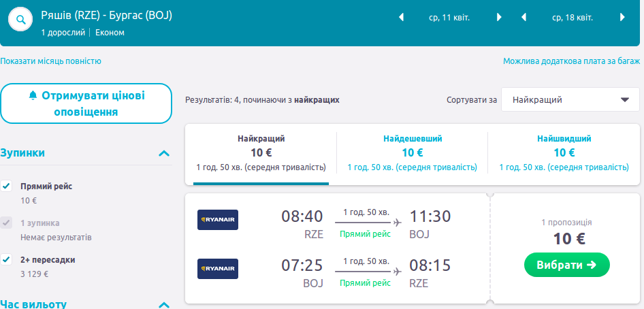
Task: Go to next return date
Action: point(622,17)
